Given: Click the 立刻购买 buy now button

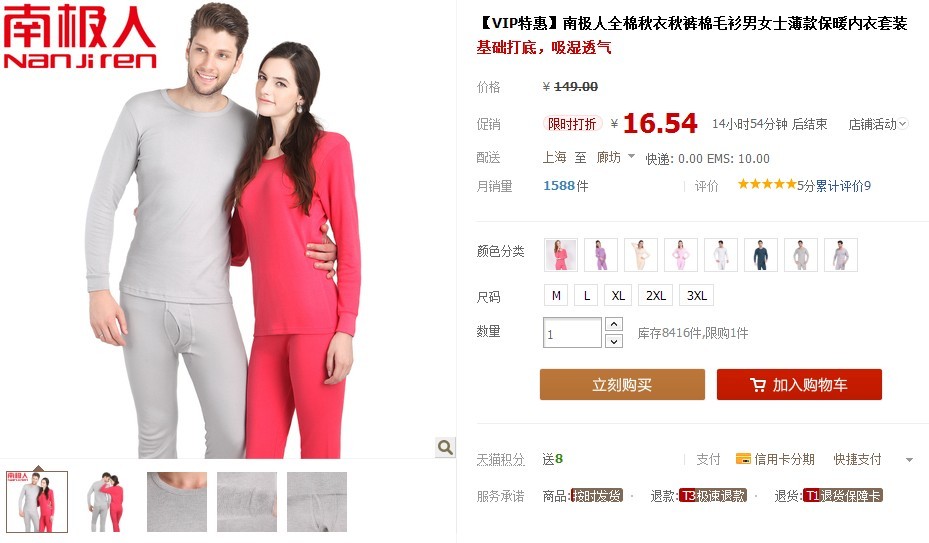Looking at the screenshot, I should point(622,385).
